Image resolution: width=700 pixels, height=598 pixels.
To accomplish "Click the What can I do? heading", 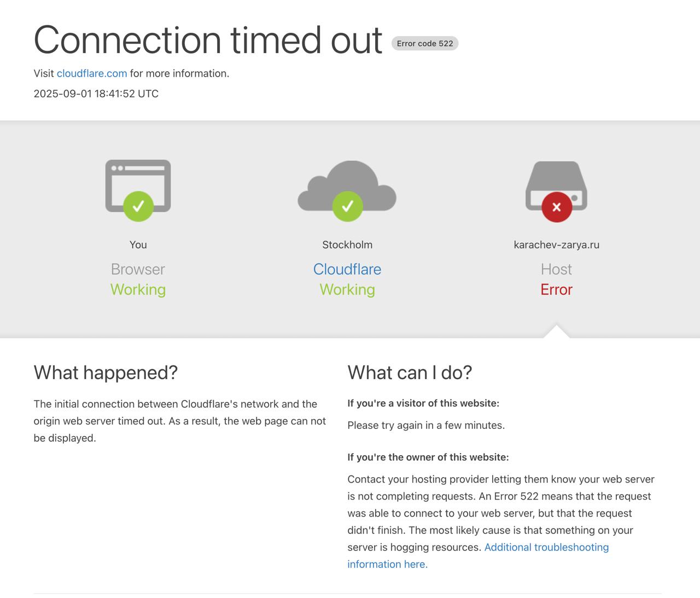I will tap(410, 373).
